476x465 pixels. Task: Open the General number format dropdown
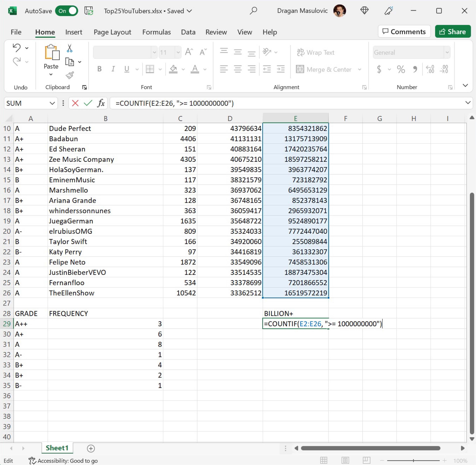tap(447, 52)
